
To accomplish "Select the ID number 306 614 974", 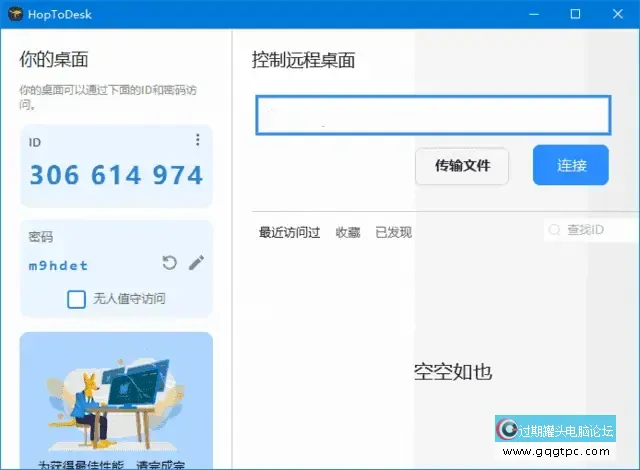I will [116, 175].
